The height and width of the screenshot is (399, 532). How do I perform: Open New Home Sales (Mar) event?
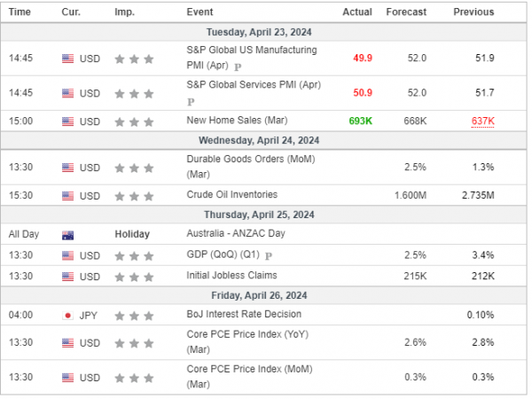point(237,120)
